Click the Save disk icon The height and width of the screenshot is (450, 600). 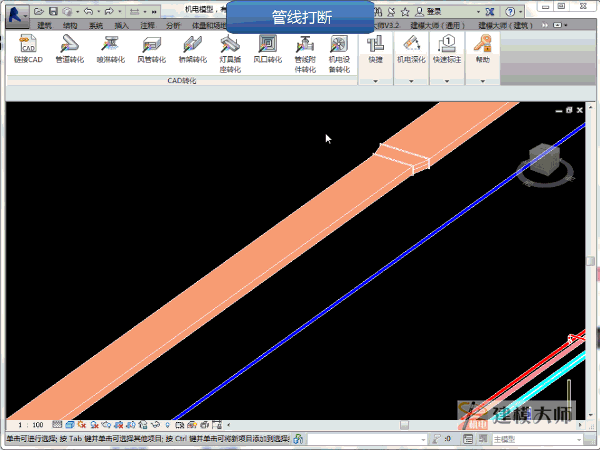click(x=53, y=11)
